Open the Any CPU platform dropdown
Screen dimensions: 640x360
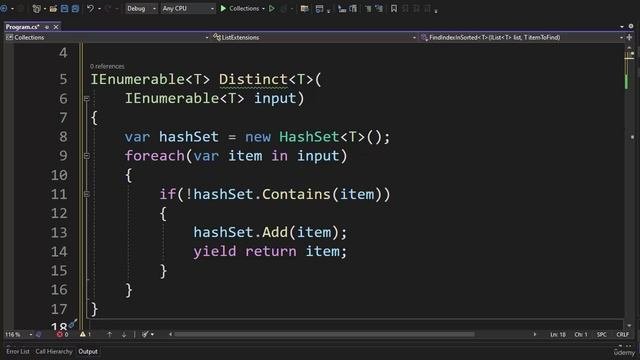point(188,9)
